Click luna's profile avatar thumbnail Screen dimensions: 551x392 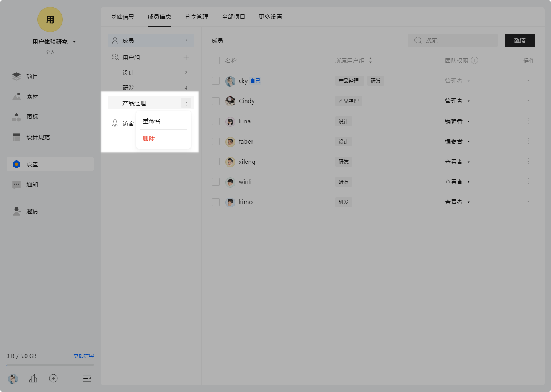pos(230,122)
